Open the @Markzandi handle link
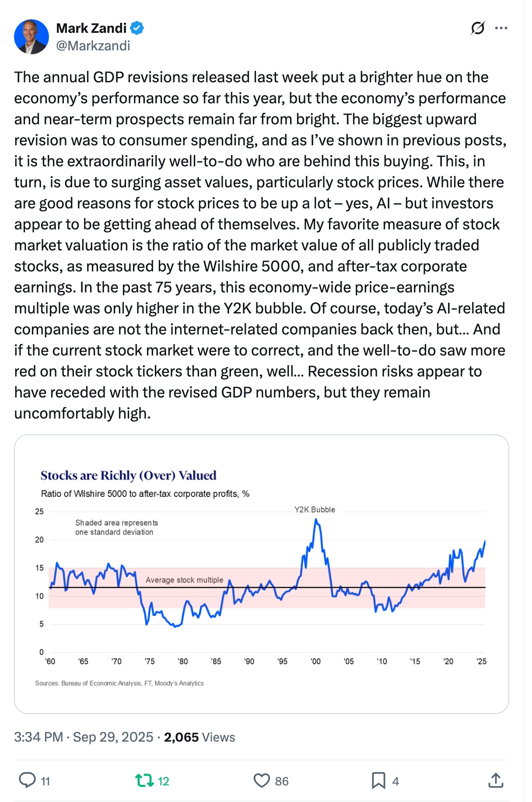The image size is (532, 802). (93, 46)
